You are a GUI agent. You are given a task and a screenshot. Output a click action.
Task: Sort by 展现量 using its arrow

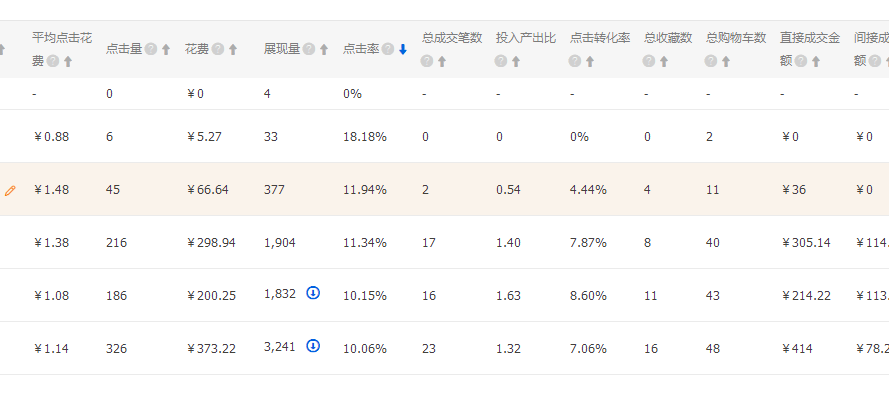pos(324,49)
